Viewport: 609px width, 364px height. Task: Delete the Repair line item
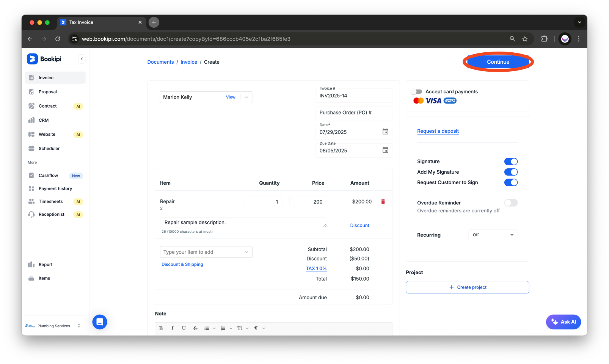pyautogui.click(x=383, y=201)
